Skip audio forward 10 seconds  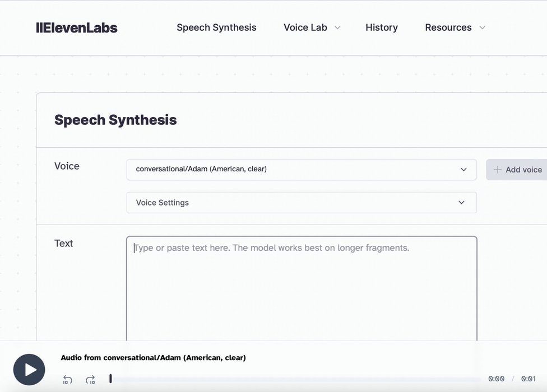click(90, 380)
